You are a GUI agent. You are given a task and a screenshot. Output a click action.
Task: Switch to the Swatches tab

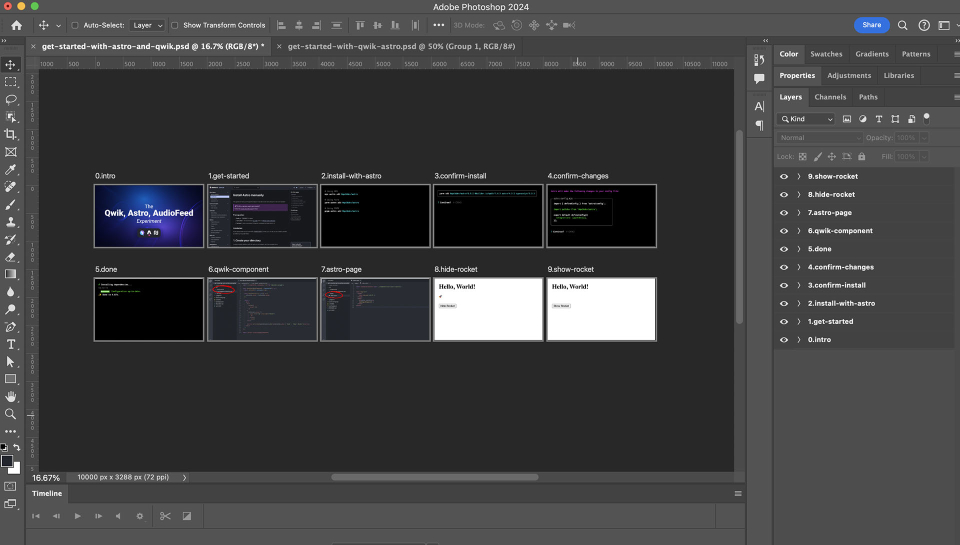point(826,54)
